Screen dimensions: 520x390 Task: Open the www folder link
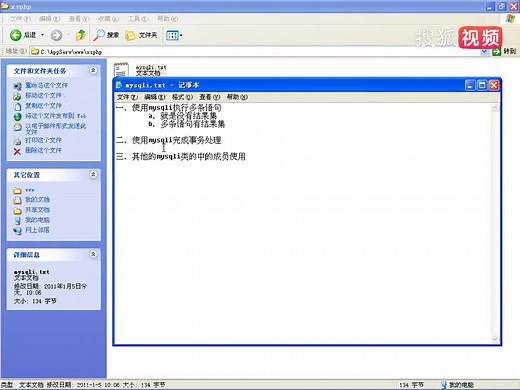pos(30,190)
